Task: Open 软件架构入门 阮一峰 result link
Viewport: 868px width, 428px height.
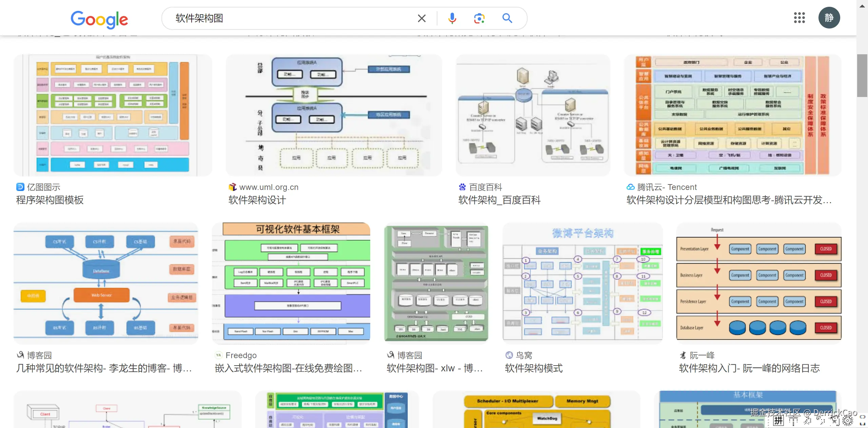Action: click(x=749, y=368)
